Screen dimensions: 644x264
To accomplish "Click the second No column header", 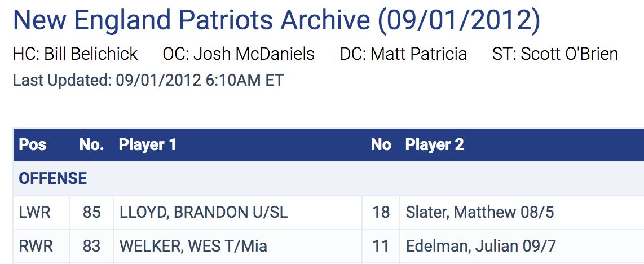I will (381, 145).
